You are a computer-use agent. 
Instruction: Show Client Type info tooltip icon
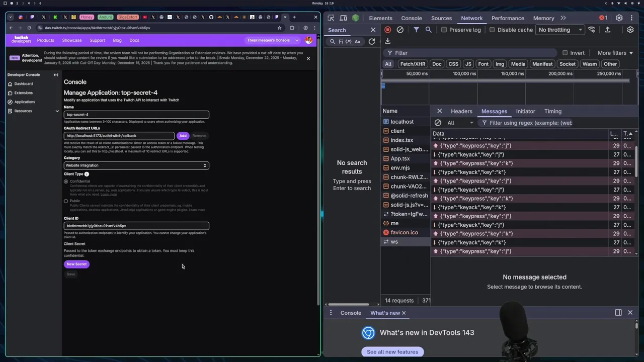[87, 174]
